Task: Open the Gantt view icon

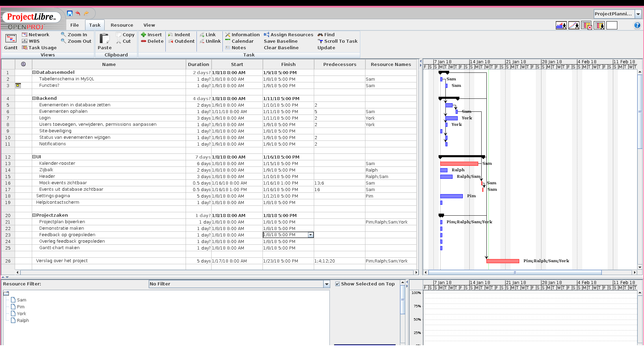Action: pos(11,39)
